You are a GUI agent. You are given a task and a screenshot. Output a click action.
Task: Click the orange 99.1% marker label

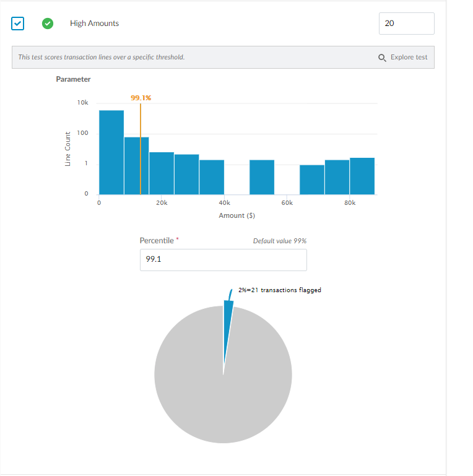(141, 98)
